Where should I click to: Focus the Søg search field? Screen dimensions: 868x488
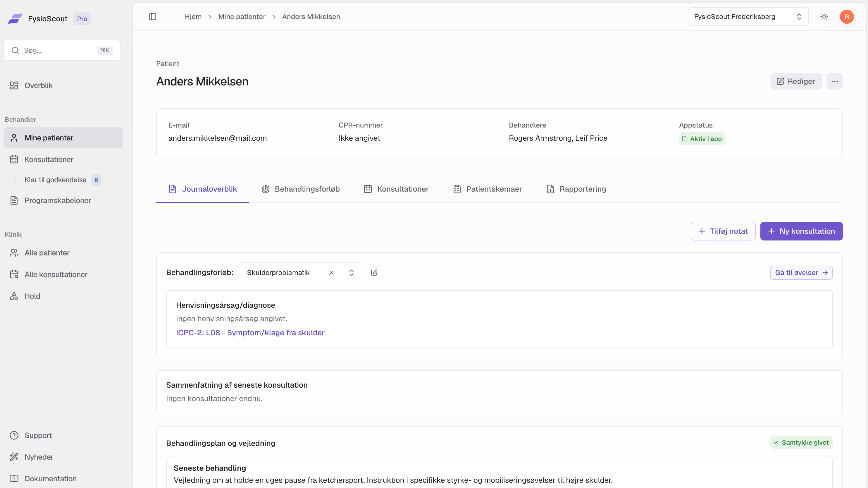pos(62,50)
